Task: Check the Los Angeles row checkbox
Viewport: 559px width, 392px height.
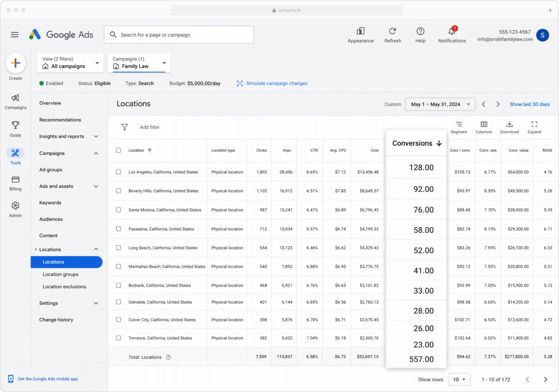Action: (118, 172)
